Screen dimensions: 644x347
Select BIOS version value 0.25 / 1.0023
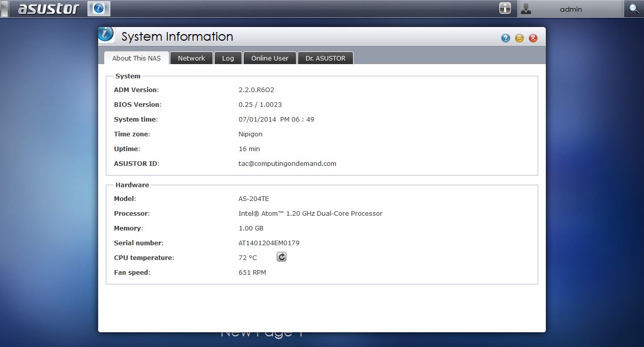point(260,104)
